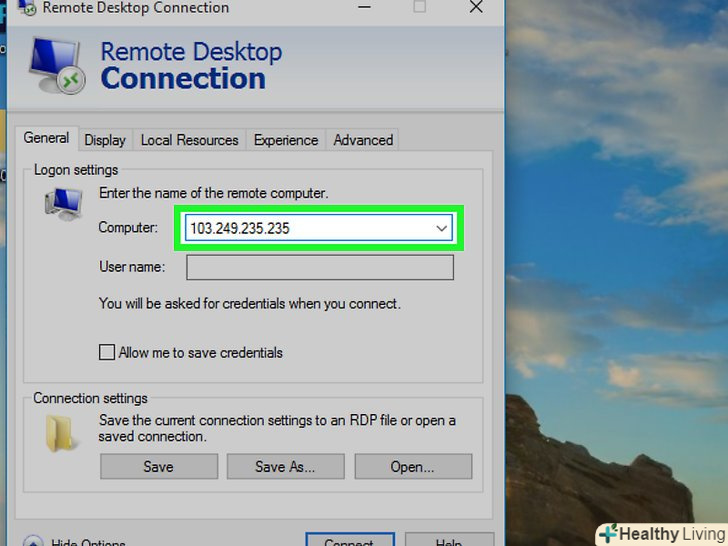Click the large Remote Desktop monitor logo
The image size is (728, 546).
click(57, 65)
